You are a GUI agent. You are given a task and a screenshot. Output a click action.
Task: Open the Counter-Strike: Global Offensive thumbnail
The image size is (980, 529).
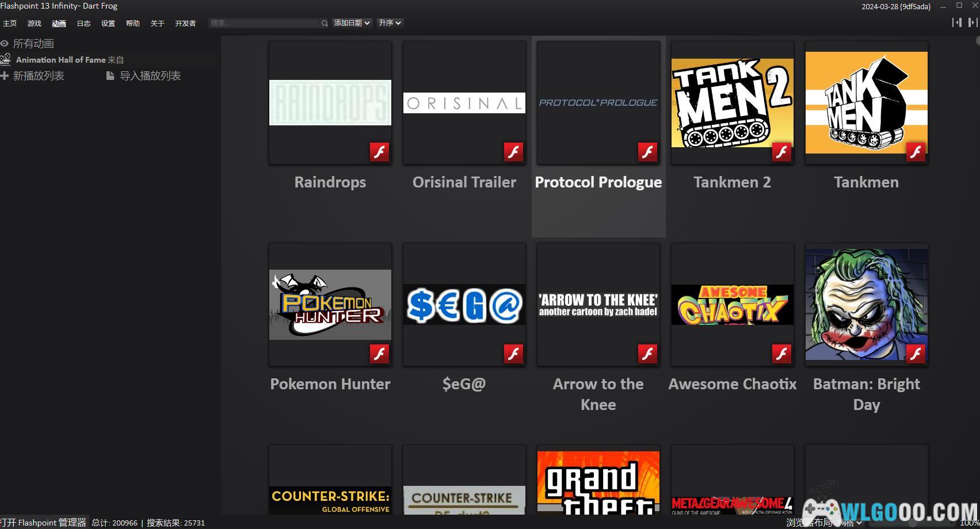coord(330,480)
